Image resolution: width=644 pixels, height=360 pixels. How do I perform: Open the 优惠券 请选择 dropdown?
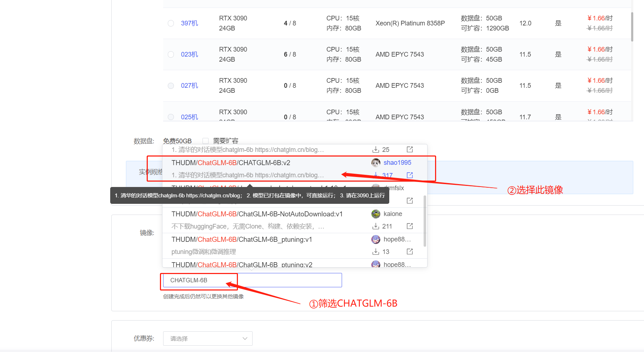(208, 339)
